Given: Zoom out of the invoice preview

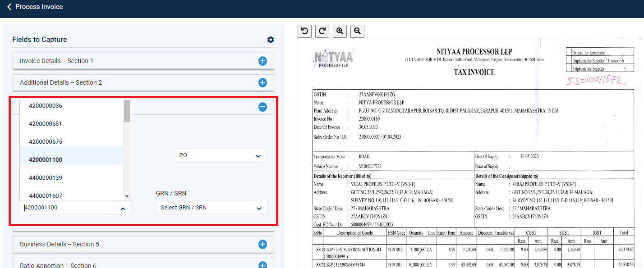Looking at the screenshot, I should [357, 31].
